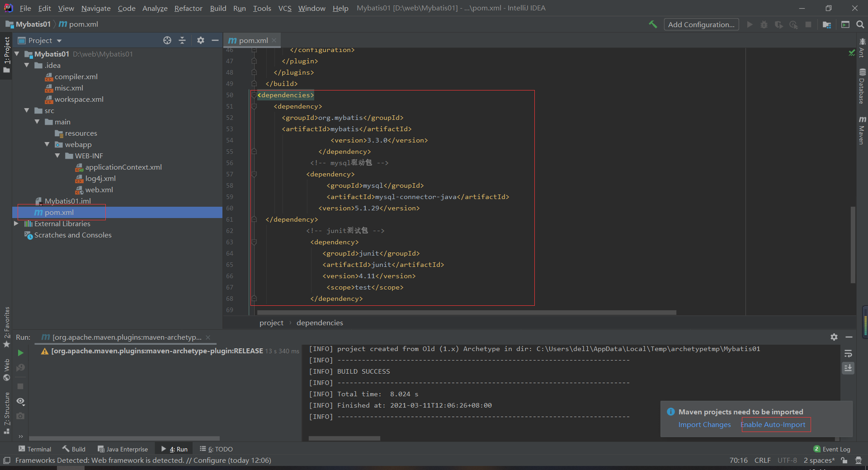Click the editor horizontal scrollbar
868x470 pixels.
[x=467, y=313]
